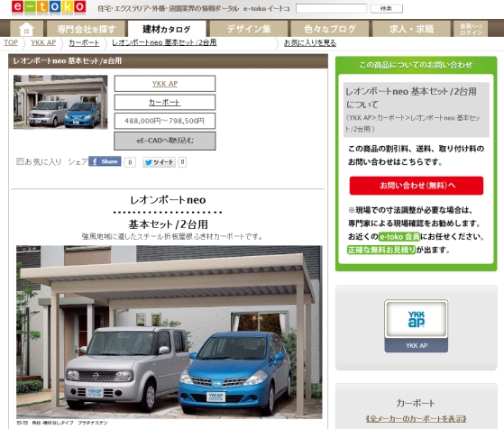
Task: Click the 検索 search button
Action: 387,9
